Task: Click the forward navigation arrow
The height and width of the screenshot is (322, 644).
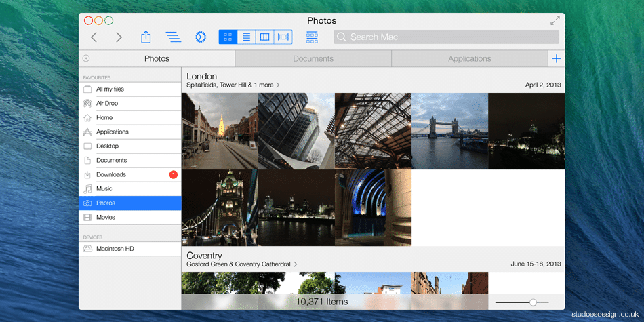Action: 119,37
